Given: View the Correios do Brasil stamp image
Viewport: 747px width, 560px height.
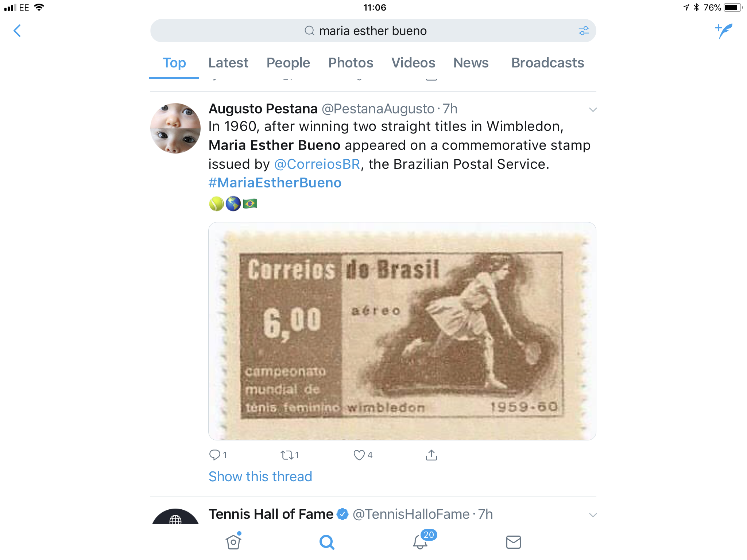Looking at the screenshot, I should tap(402, 331).
